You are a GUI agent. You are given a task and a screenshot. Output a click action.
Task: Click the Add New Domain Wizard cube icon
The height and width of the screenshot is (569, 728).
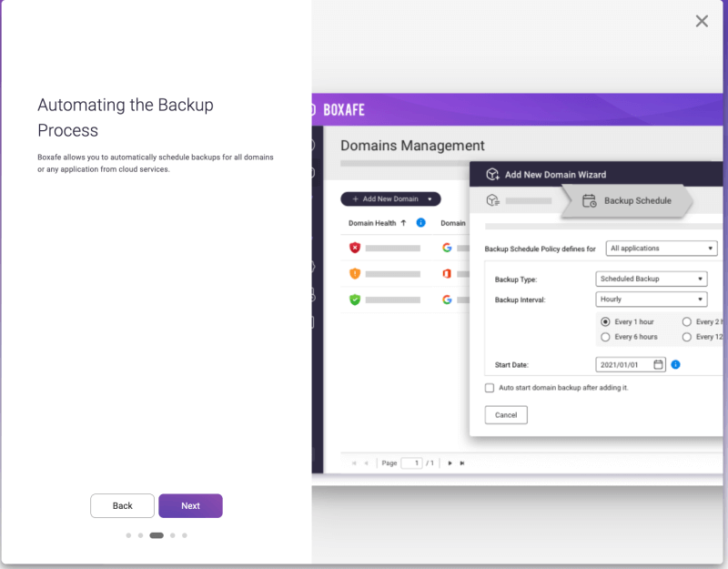[x=492, y=175]
